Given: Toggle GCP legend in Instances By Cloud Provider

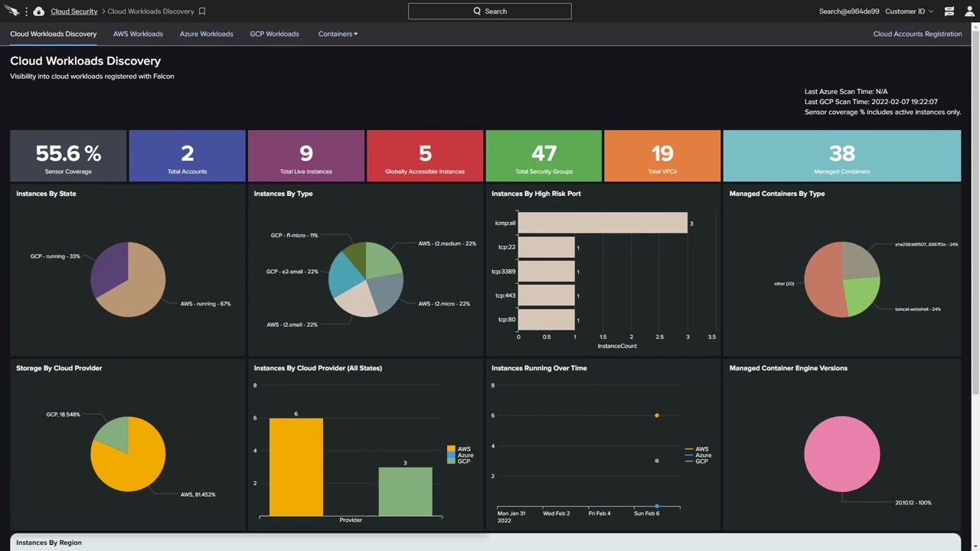Looking at the screenshot, I should [459, 461].
